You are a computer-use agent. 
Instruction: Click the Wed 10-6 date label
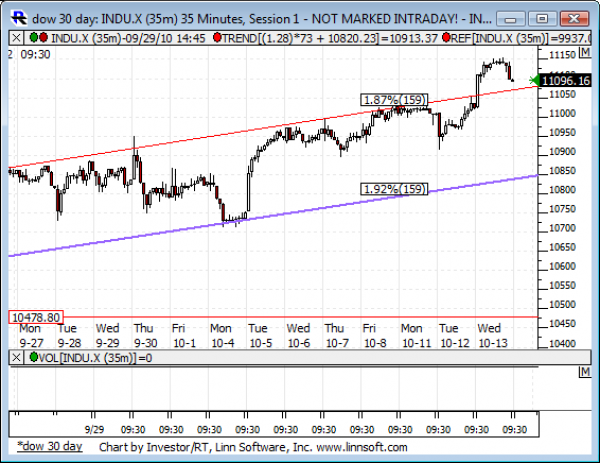point(298,336)
